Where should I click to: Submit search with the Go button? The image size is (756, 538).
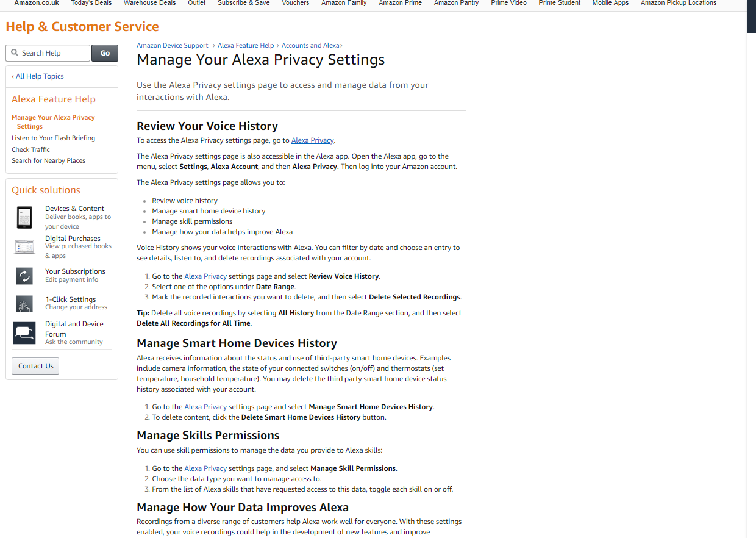105,53
